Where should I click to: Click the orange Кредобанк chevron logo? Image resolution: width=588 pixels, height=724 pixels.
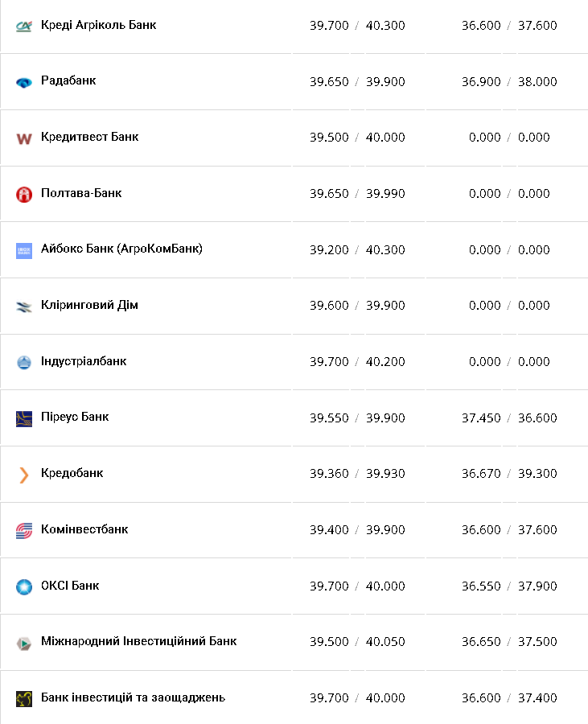[24, 475]
